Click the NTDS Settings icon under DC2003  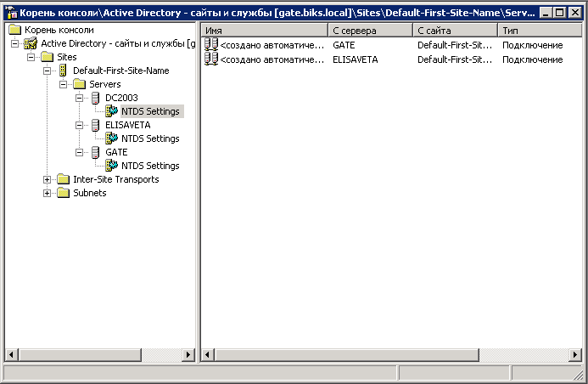(111, 111)
